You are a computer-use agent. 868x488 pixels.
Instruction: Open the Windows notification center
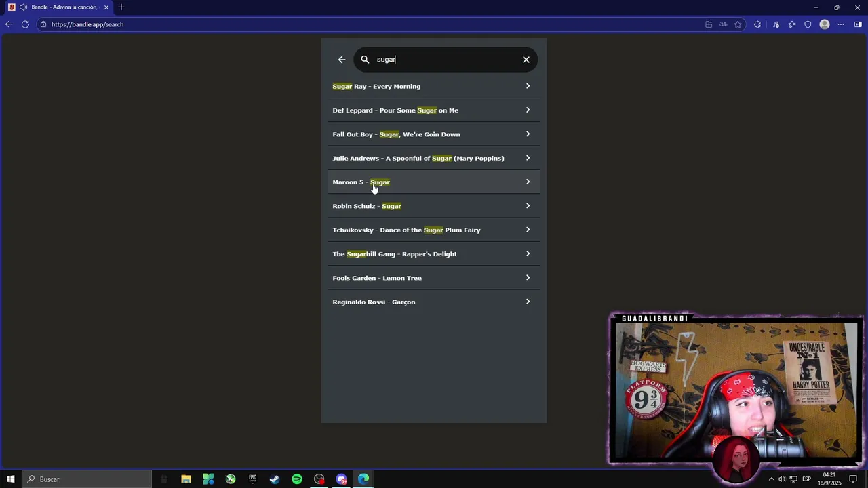click(x=853, y=479)
